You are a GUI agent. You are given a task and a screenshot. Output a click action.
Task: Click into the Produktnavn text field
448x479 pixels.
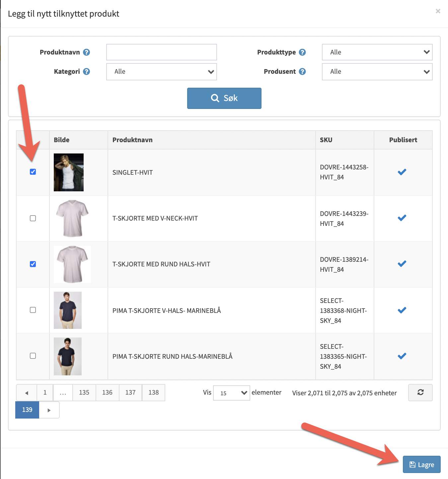tap(161, 52)
